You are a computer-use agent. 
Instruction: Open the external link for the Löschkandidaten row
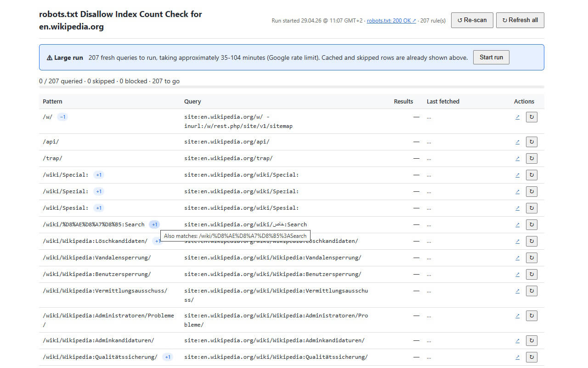coord(518,241)
